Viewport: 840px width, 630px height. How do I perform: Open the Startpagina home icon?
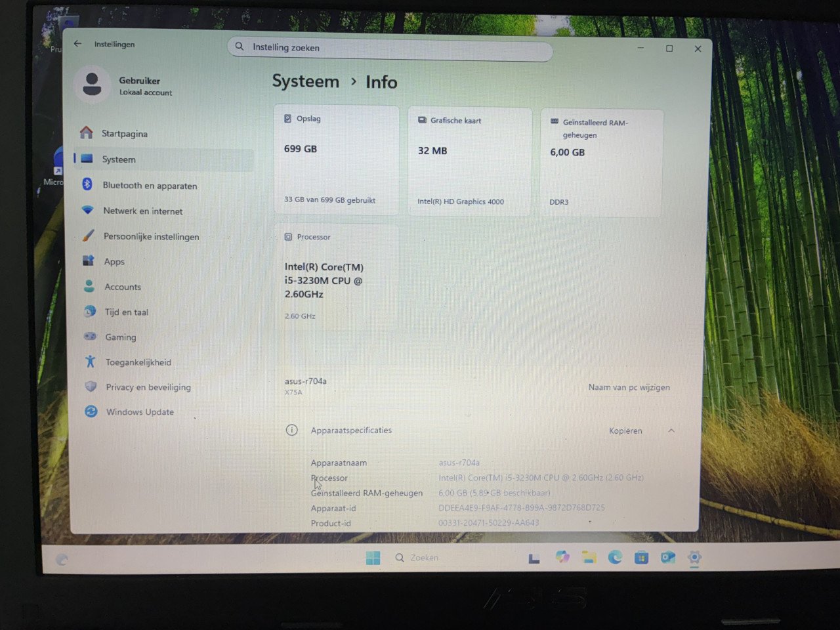pos(87,133)
